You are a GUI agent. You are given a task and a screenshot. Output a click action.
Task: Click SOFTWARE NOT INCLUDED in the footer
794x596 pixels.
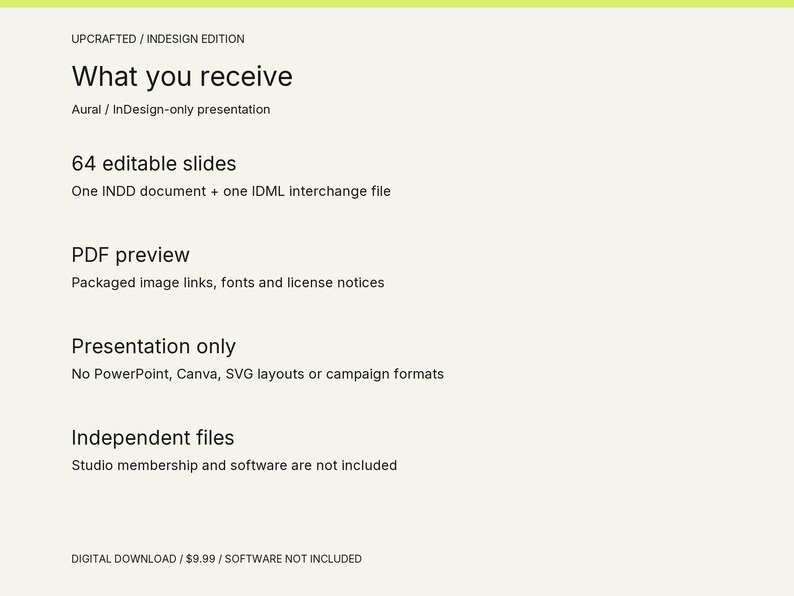(293, 559)
